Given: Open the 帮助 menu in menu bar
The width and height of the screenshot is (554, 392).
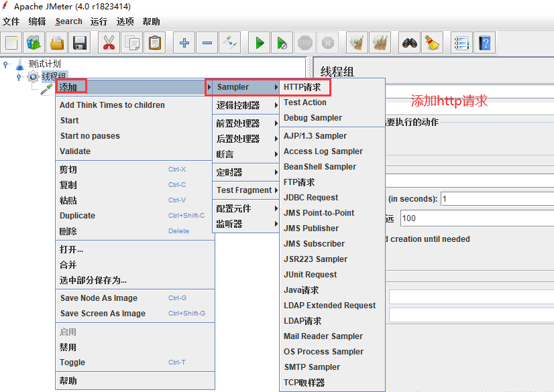Looking at the screenshot, I should 151,21.
